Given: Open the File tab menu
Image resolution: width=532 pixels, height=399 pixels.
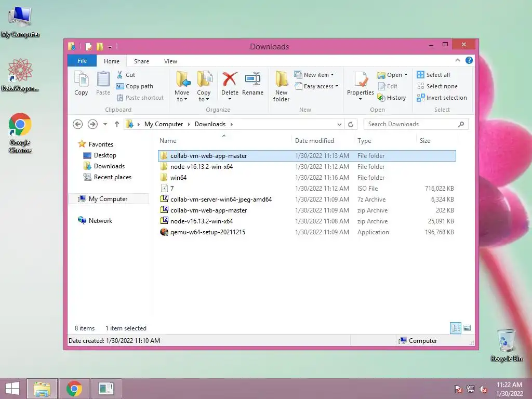Looking at the screenshot, I should 82,61.
